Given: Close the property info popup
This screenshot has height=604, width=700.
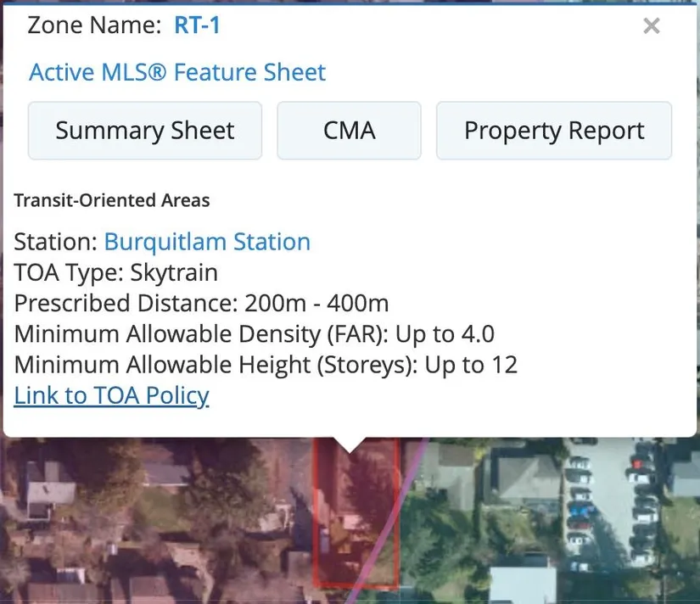Looking at the screenshot, I should [x=651, y=26].
